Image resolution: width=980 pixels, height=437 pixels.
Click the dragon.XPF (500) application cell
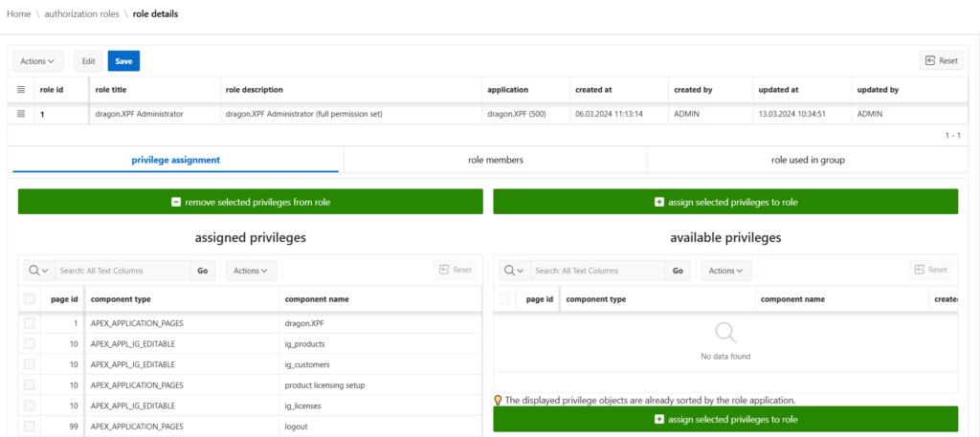pos(525,114)
